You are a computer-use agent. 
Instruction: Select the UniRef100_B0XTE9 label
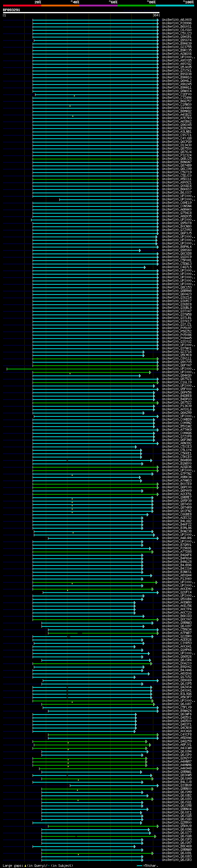[x=177, y=484]
